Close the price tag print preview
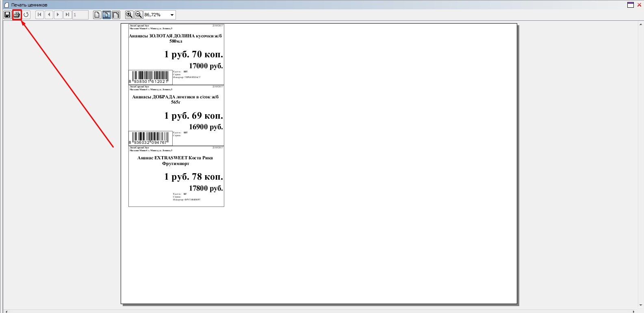Image resolution: width=644 pixels, height=313 pixels. pos(639,5)
